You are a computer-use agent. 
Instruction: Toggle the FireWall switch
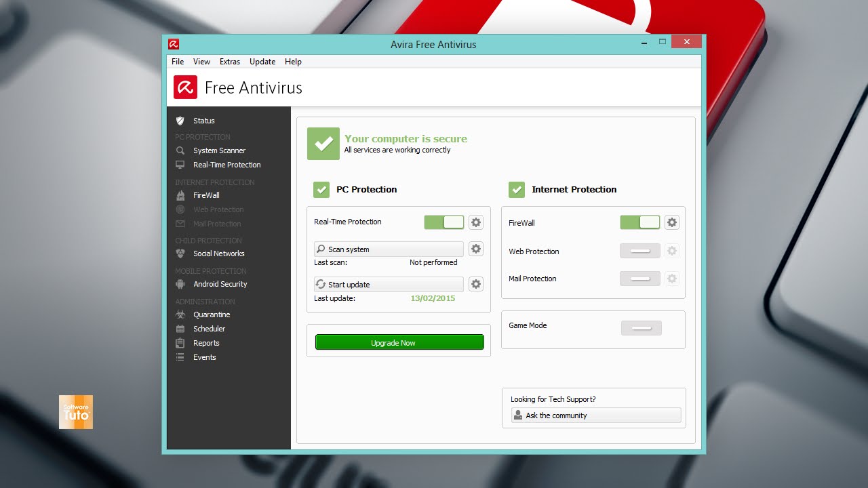pyautogui.click(x=640, y=222)
